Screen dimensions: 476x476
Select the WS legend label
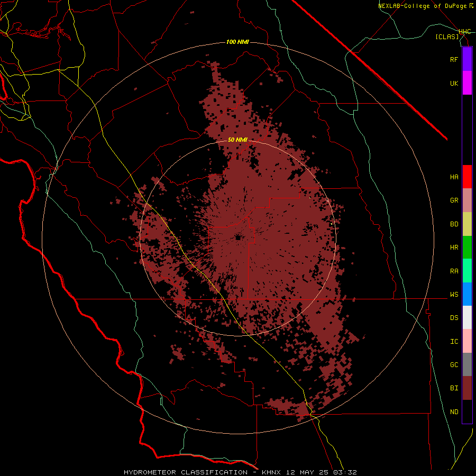454,295
